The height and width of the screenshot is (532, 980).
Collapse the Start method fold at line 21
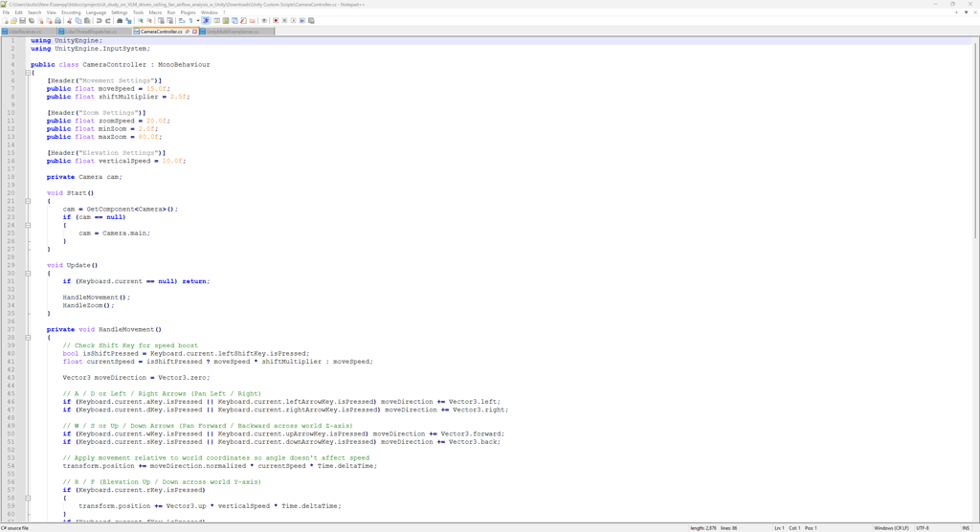pos(28,201)
